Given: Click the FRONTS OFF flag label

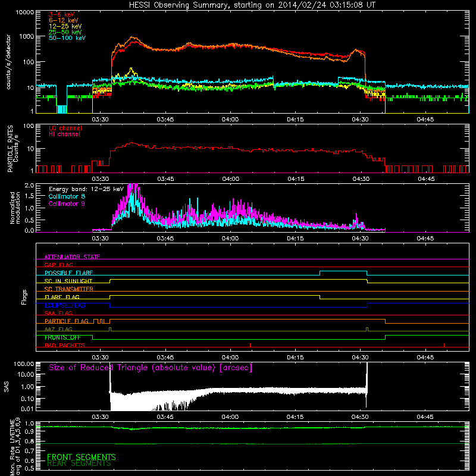Looking at the screenshot, I should click(62, 337).
